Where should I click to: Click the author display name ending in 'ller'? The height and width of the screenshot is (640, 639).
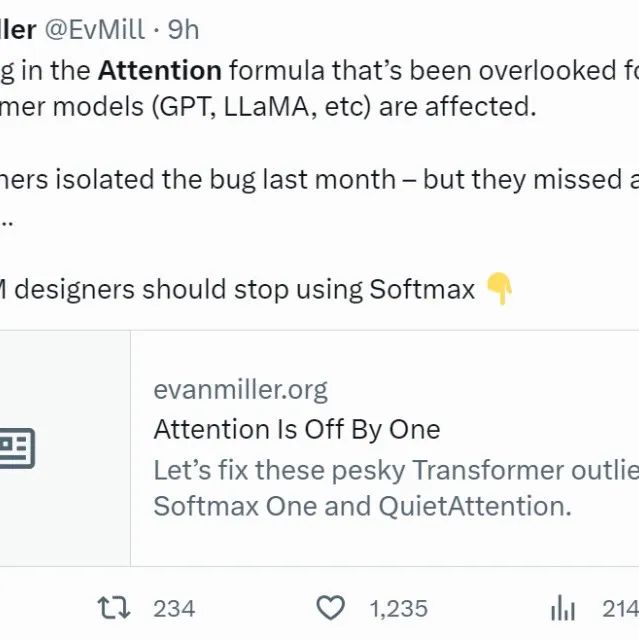point(18,30)
